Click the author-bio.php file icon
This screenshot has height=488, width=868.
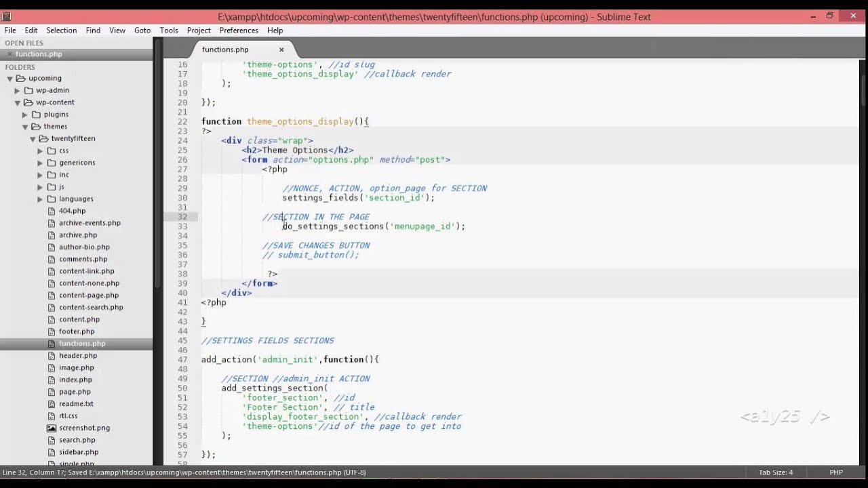tap(52, 247)
